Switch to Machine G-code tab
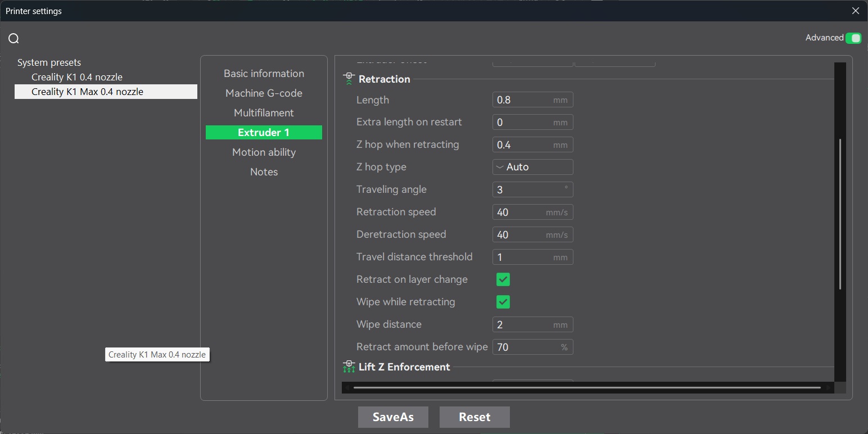The image size is (868, 434). pos(264,93)
